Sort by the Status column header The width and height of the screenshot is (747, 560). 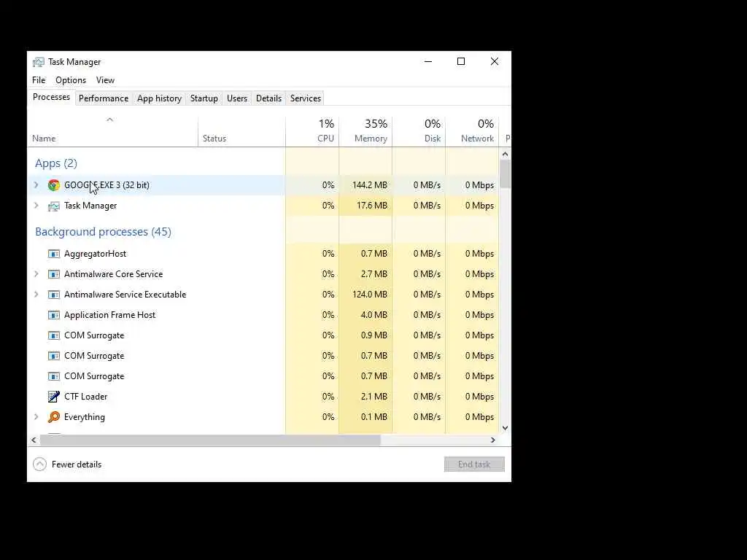point(241,131)
